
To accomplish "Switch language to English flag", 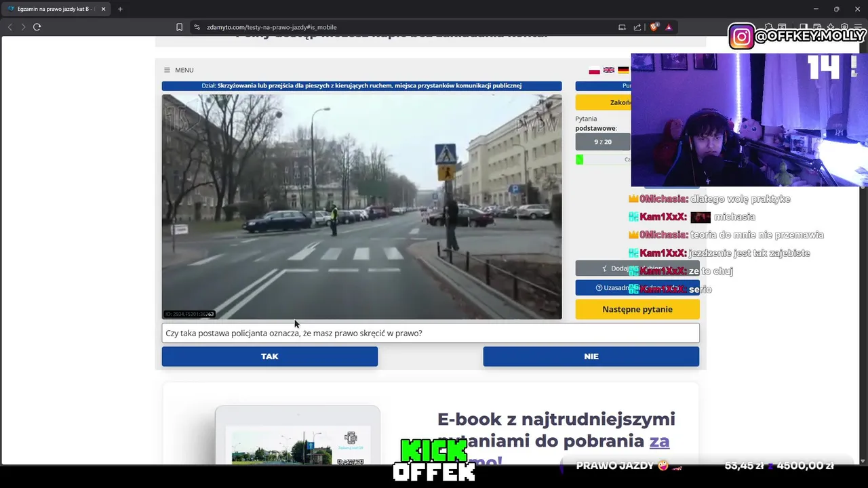I will click(609, 70).
